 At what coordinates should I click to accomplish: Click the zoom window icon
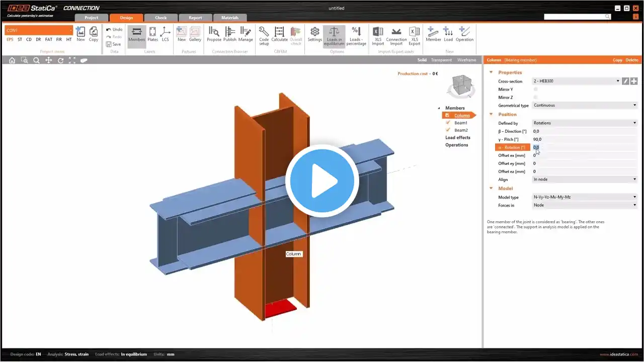24,60
